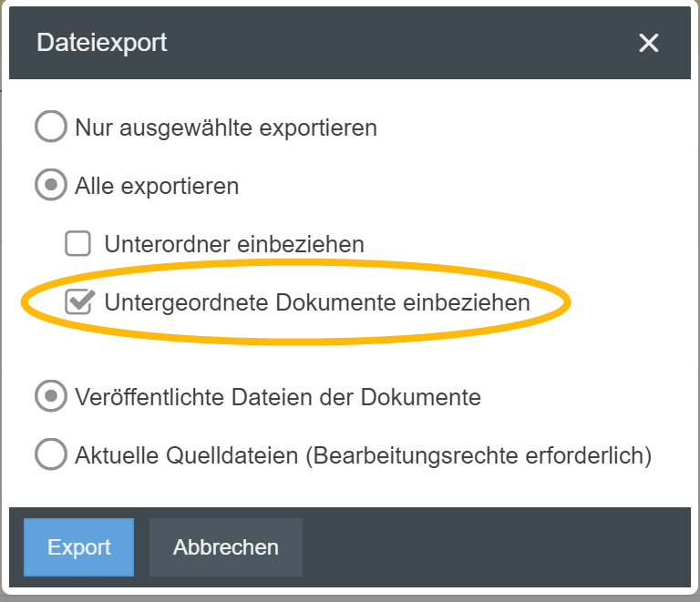This screenshot has height=602, width=700.
Task: Enable the 'Unterordner einbeziehen' checkbox
Action: tap(78, 244)
